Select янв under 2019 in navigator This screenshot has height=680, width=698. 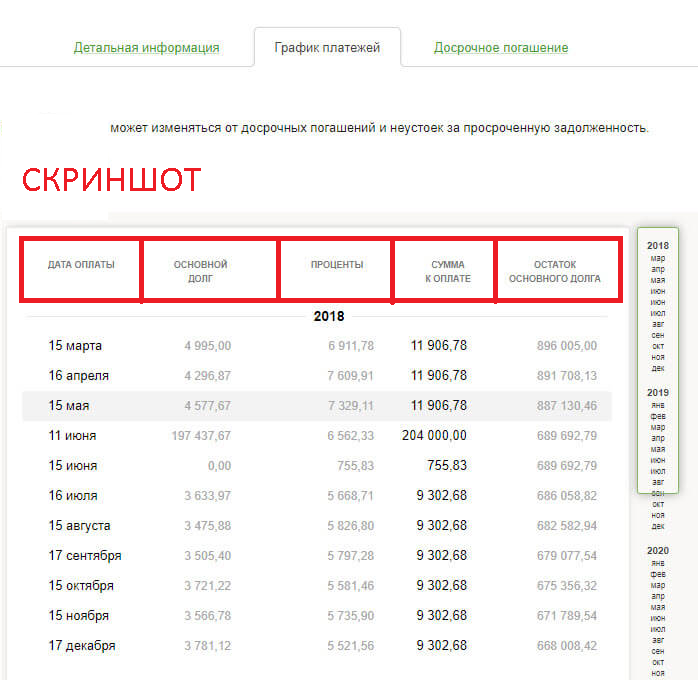657,405
